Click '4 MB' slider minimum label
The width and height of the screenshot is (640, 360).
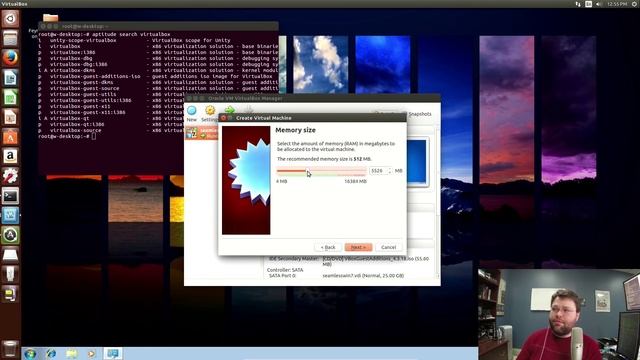(x=282, y=181)
